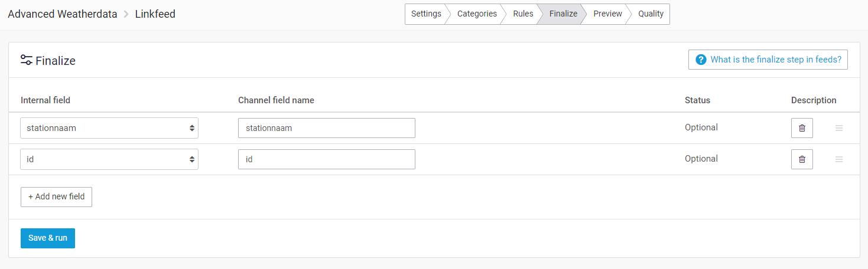
Task: Expand the id internal field dropdown
Action: (x=109, y=159)
